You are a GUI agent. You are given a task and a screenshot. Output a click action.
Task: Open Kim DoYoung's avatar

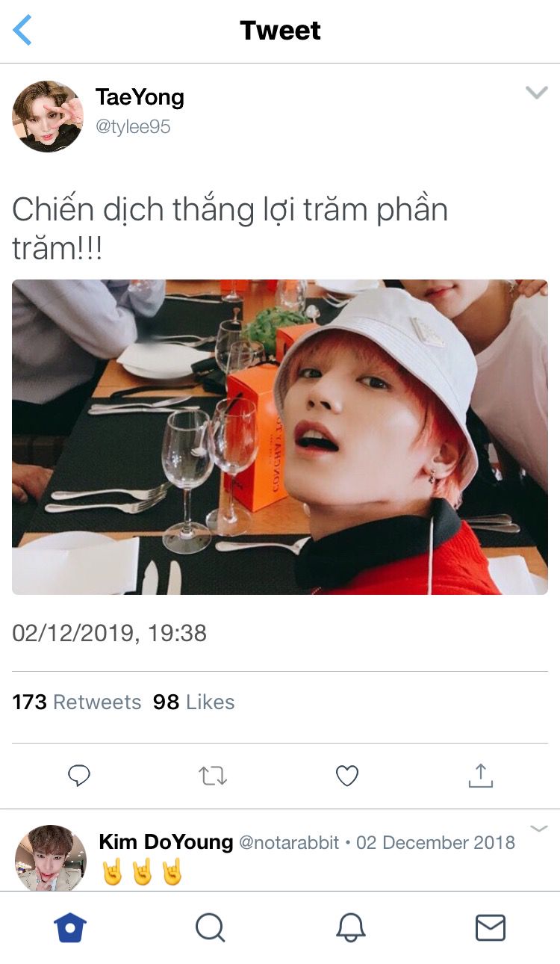tap(50, 857)
